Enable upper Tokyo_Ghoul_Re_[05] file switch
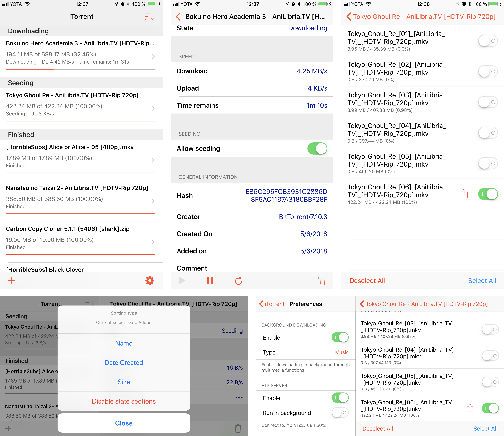Image resolution: width=504 pixels, height=436 pixels. point(488,164)
